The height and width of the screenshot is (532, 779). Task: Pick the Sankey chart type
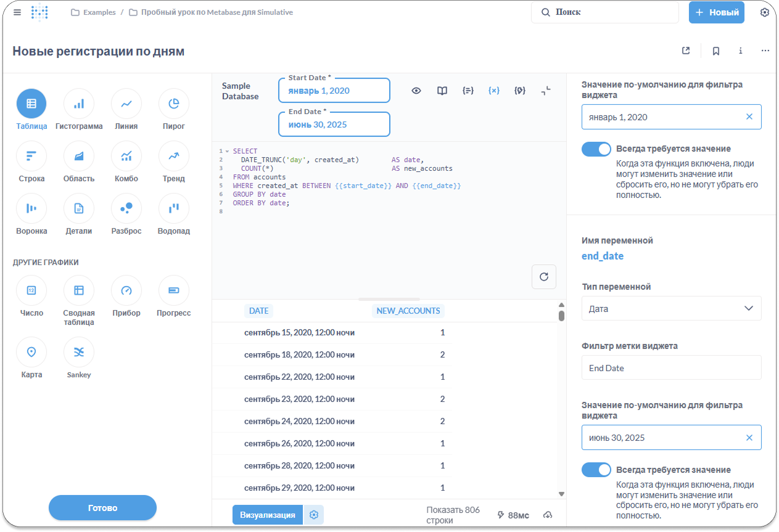pyautogui.click(x=79, y=352)
